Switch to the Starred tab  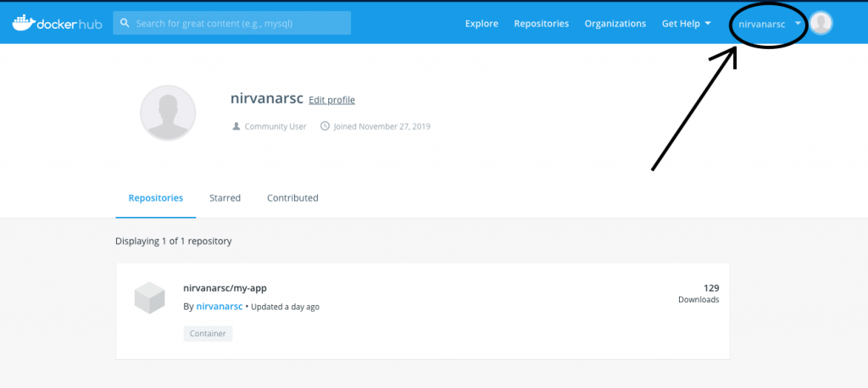coord(225,197)
